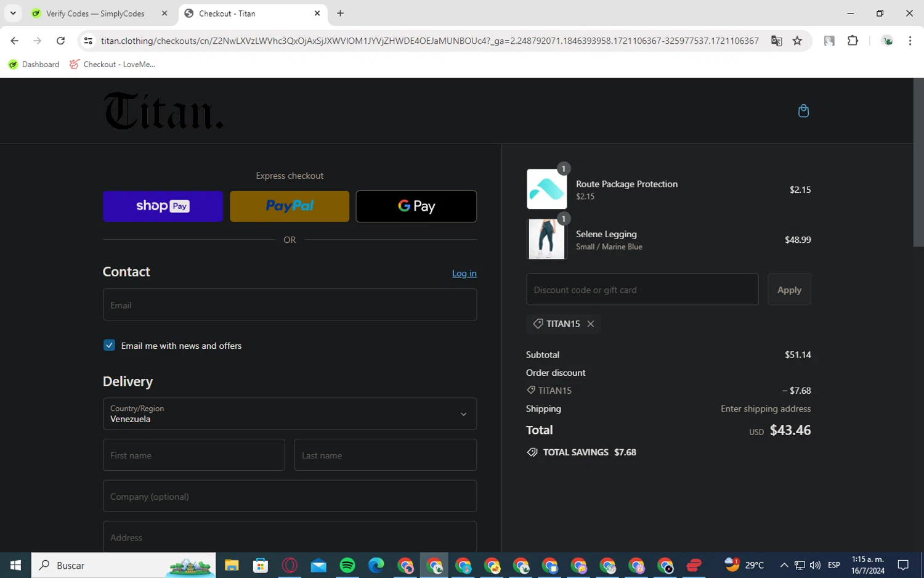Select the Checkout - Titan tab
Screen dimensions: 924x578
[253, 13]
